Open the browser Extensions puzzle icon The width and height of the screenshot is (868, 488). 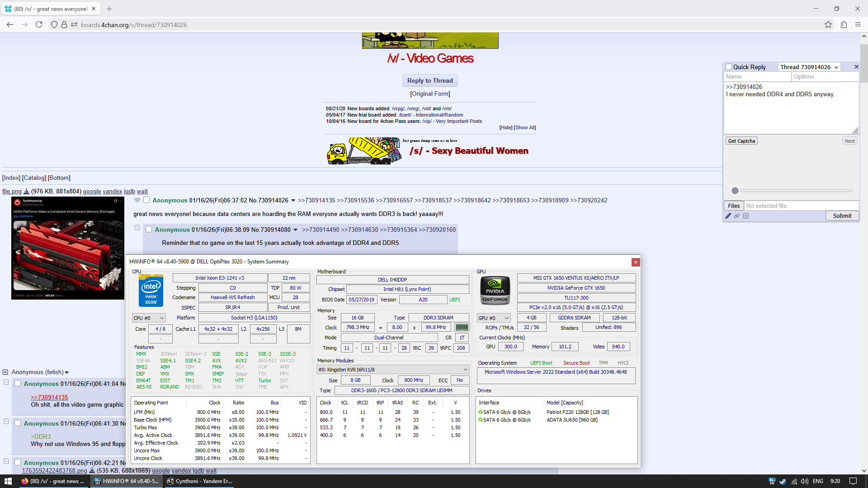[844, 25]
